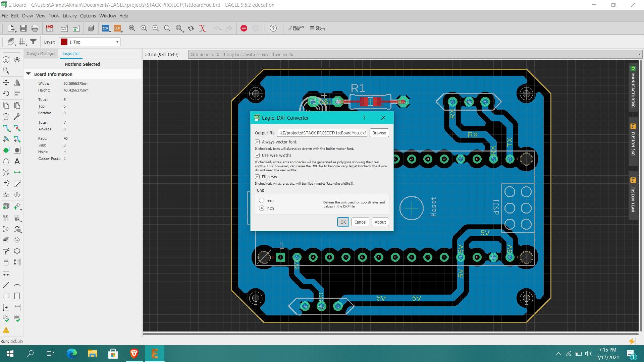Screen dimensions: 644x362
Task: Select mm radio button for unit
Action: (x=261, y=200)
